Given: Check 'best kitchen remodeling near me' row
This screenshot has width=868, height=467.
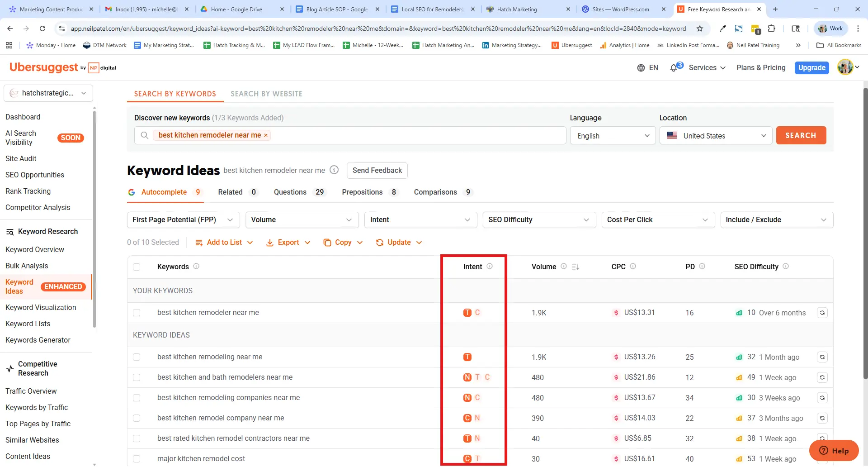Looking at the screenshot, I should click(137, 357).
